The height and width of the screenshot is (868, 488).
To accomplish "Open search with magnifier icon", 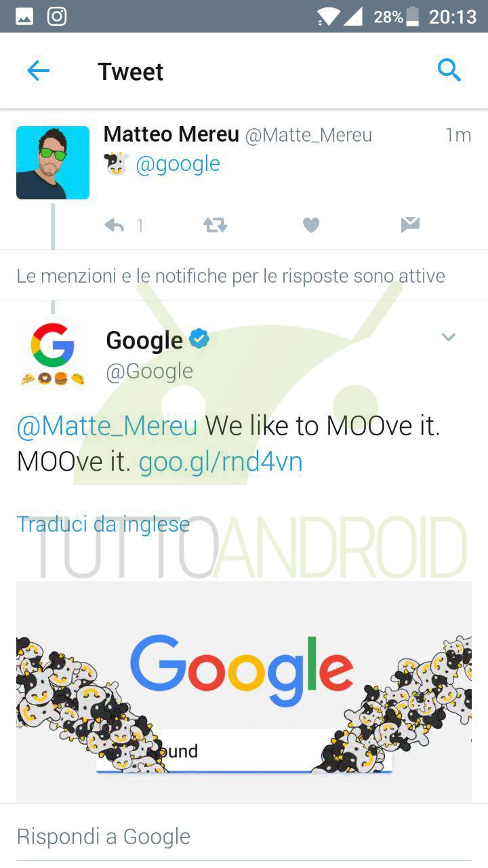I will click(x=449, y=70).
